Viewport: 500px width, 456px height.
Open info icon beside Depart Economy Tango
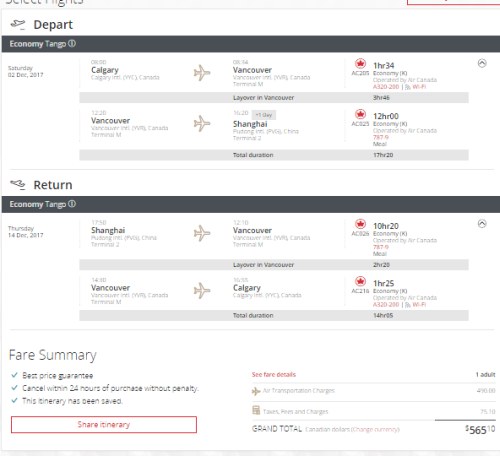point(72,44)
